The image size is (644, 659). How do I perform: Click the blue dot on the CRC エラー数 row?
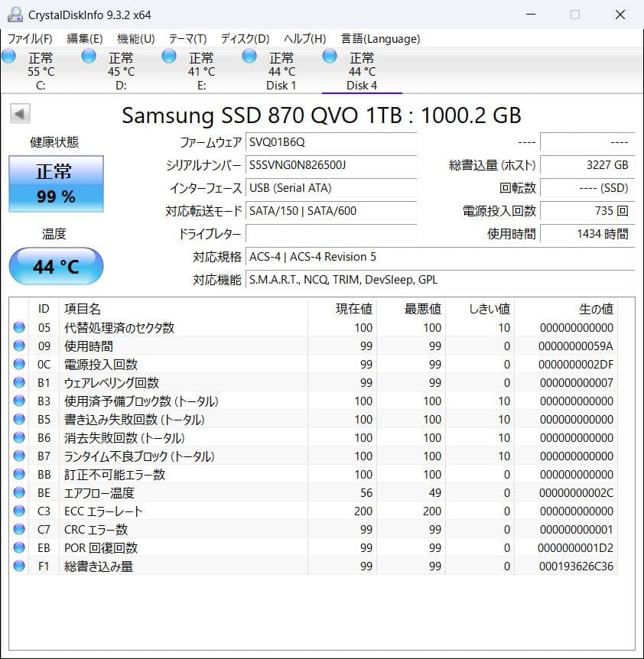[x=19, y=529]
